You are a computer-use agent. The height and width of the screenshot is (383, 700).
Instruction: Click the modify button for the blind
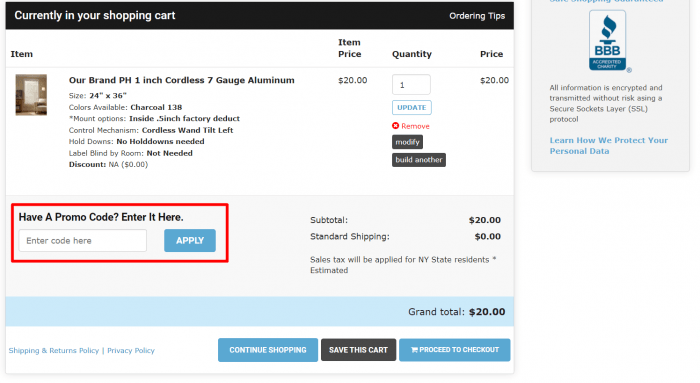point(407,142)
